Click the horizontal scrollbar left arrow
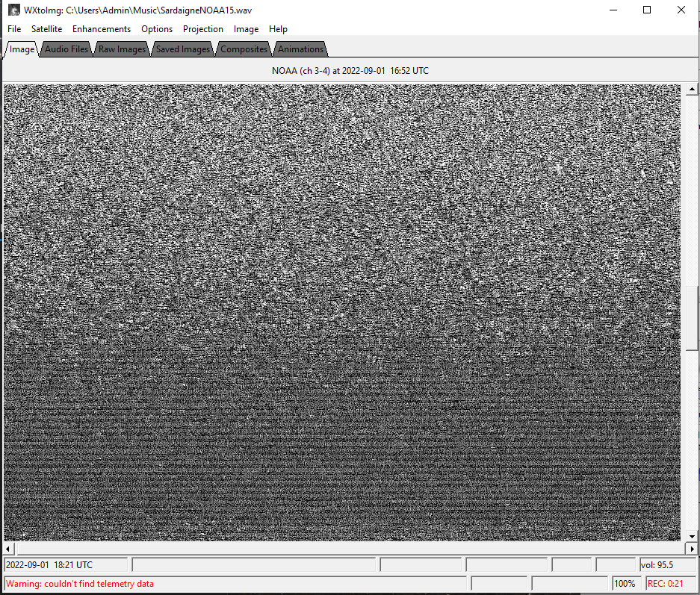The image size is (700, 595). (x=9, y=549)
